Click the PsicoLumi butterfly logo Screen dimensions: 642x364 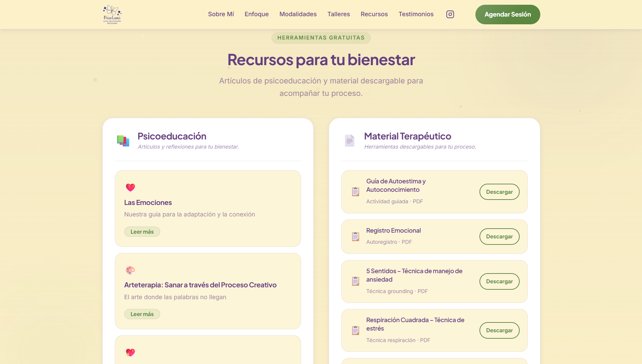(x=112, y=15)
